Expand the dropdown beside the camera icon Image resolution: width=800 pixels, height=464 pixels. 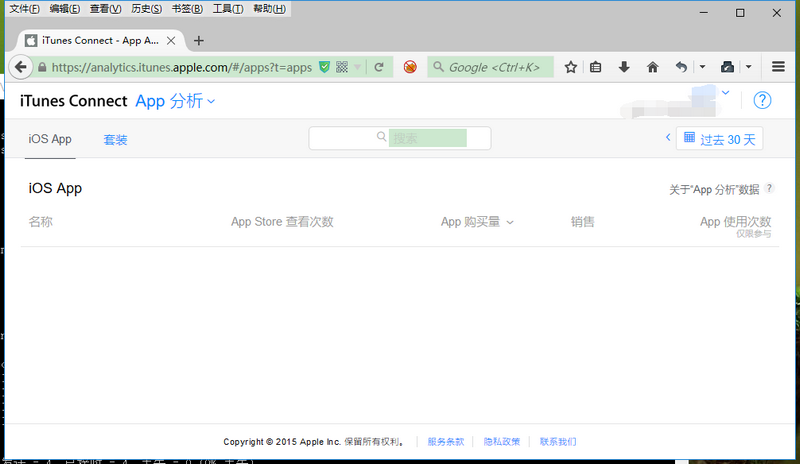coord(748,67)
